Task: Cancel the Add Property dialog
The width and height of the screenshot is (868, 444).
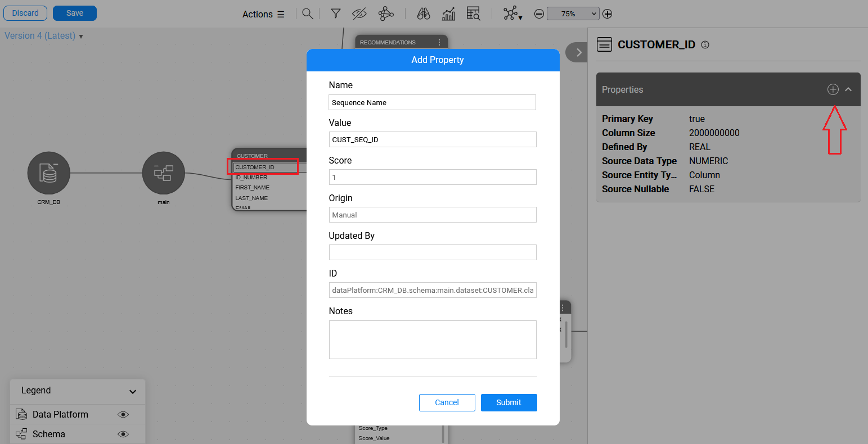Action: (x=447, y=402)
